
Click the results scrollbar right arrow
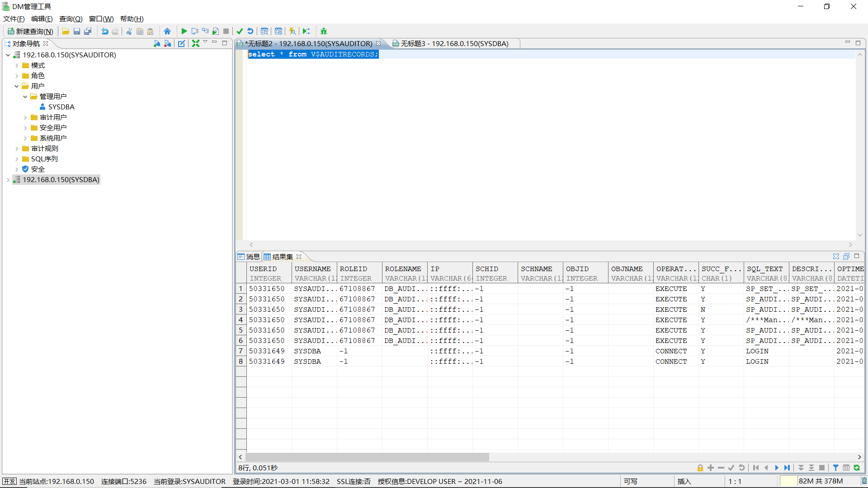click(x=859, y=457)
